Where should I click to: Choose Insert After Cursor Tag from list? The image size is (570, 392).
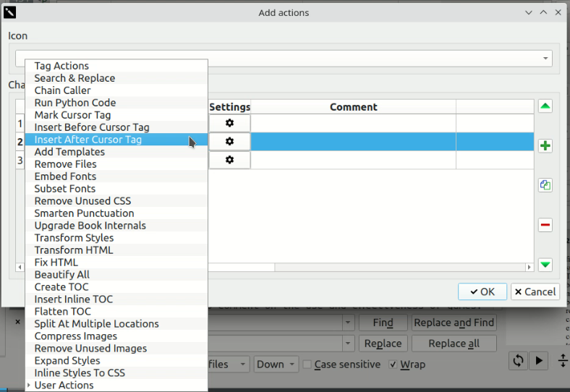click(88, 140)
